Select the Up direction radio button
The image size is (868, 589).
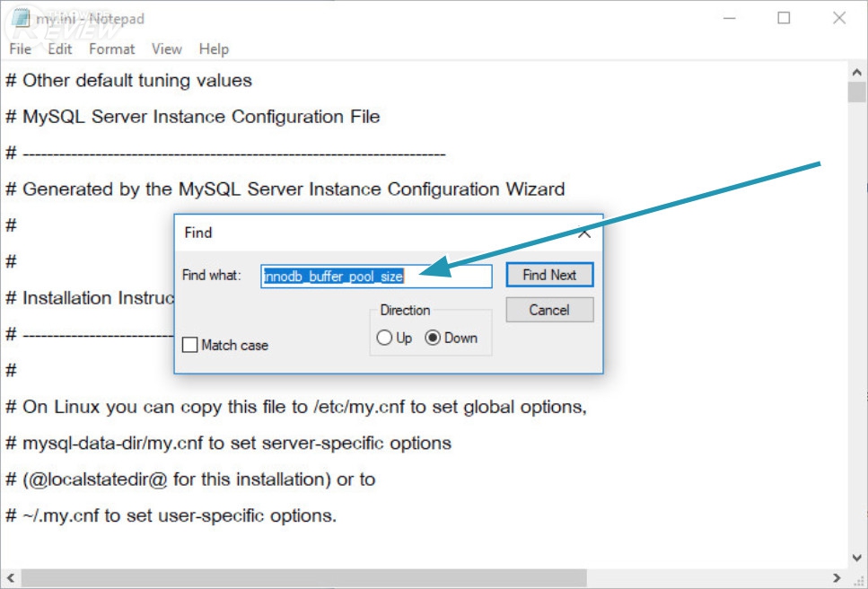(x=385, y=338)
